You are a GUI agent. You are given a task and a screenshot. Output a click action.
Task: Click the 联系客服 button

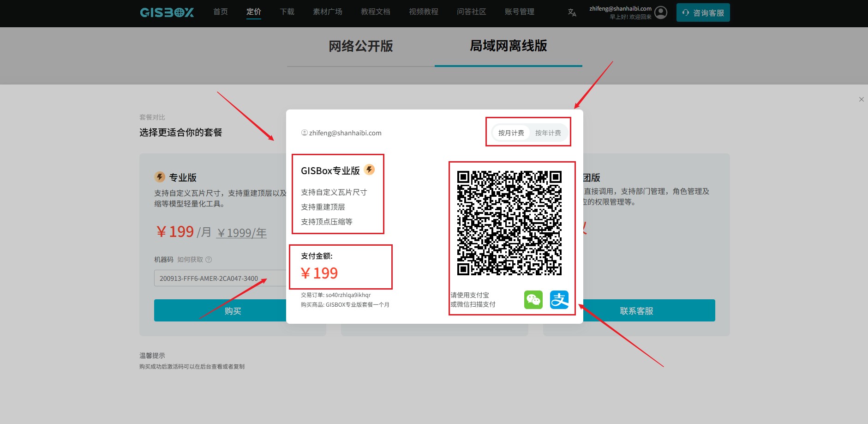pos(636,310)
